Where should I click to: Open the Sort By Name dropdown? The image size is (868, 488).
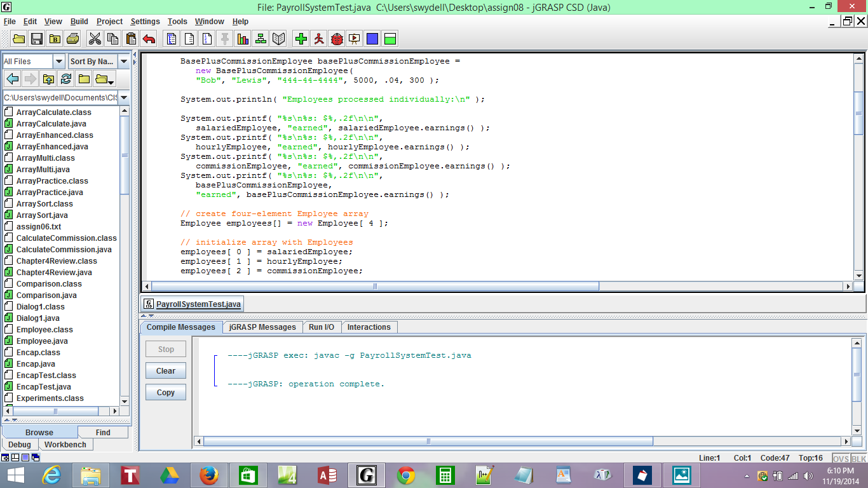click(123, 61)
